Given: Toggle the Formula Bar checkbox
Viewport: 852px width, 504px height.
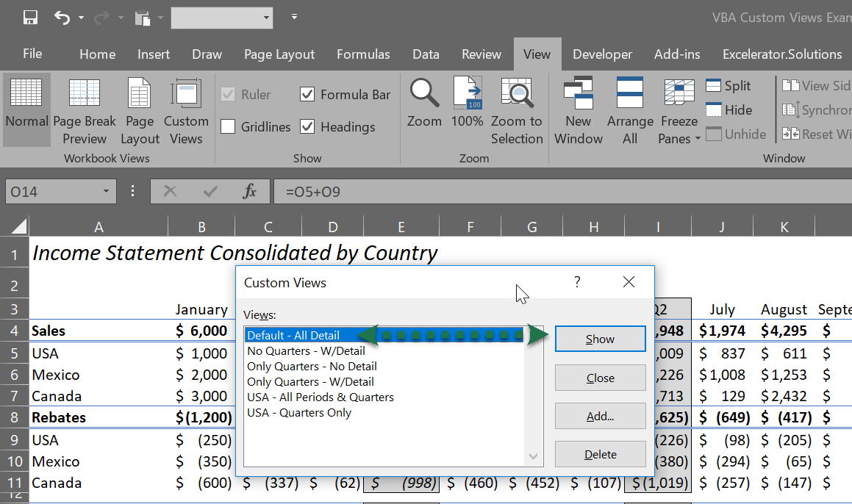Looking at the screenshot, I should point(307,94).
